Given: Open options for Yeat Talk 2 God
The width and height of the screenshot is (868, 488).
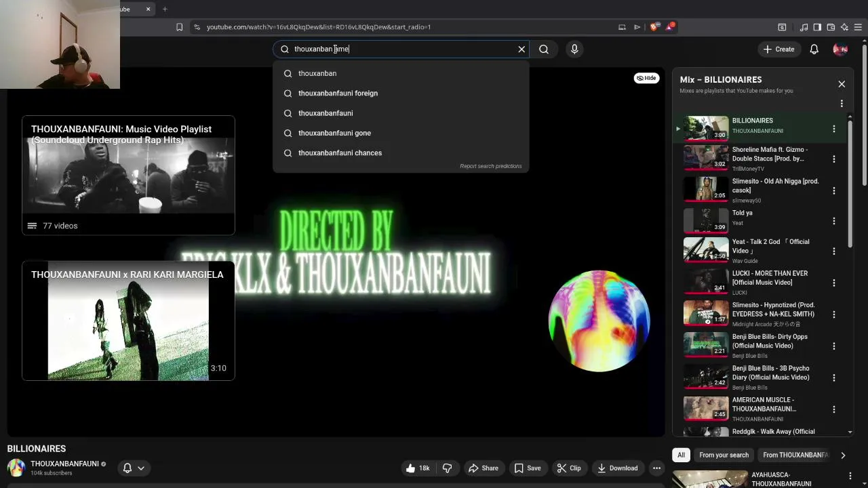Looking at the screenshot, I should coord(834,251).
